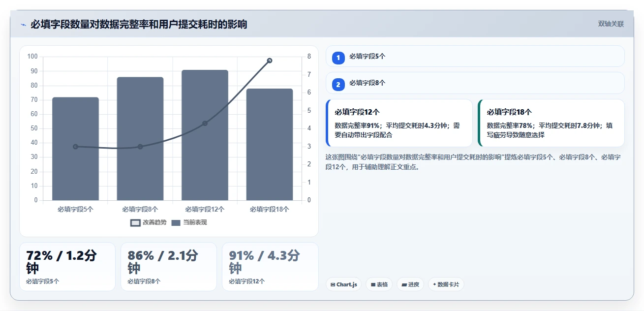The height and width of the screenshot is (311, 644).
Task: Click the line point above 必填字段12个 bar
Action: [205, 123]
